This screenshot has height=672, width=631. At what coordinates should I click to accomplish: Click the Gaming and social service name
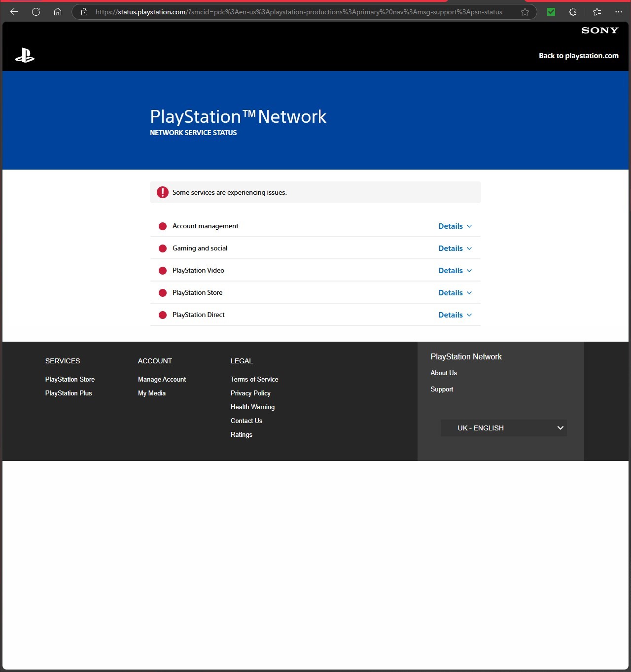[200, 248]
